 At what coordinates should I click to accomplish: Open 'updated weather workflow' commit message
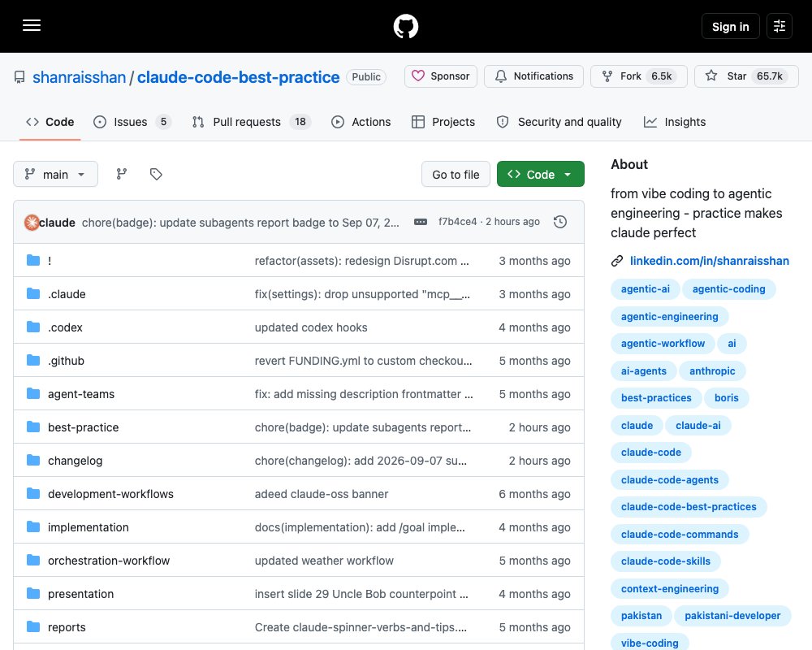click(324, 561)
